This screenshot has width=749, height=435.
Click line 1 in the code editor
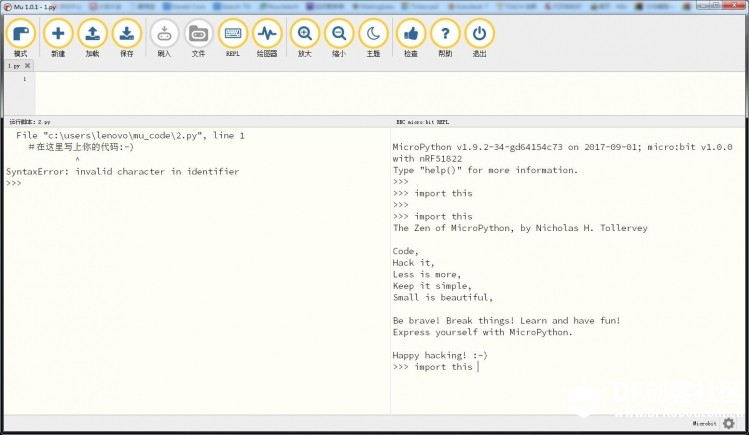click(x=389, y=79)
